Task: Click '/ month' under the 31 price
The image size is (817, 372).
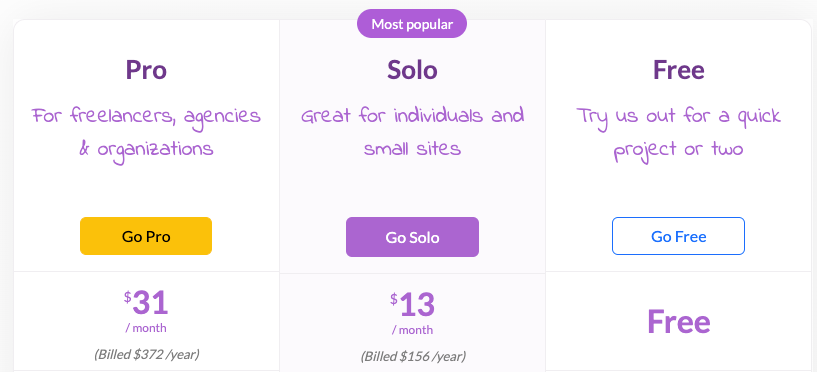Action: pyautogui.click(x=146, y=328)
